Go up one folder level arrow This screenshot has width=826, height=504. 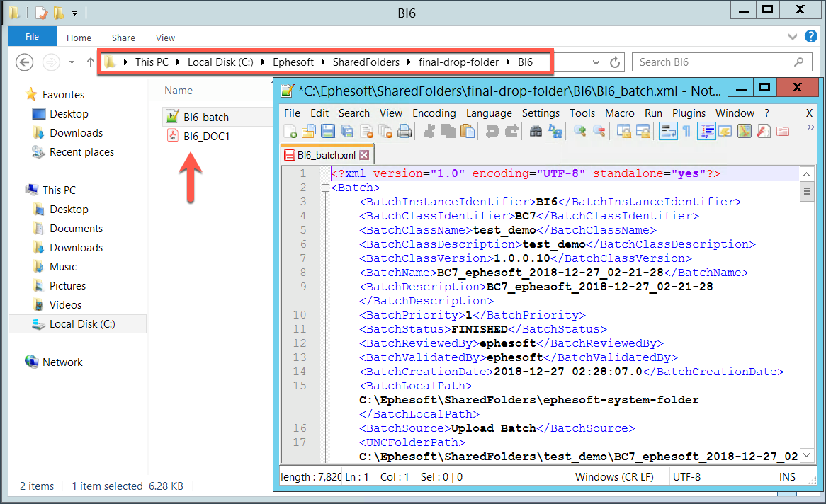[x=91, y=62]
